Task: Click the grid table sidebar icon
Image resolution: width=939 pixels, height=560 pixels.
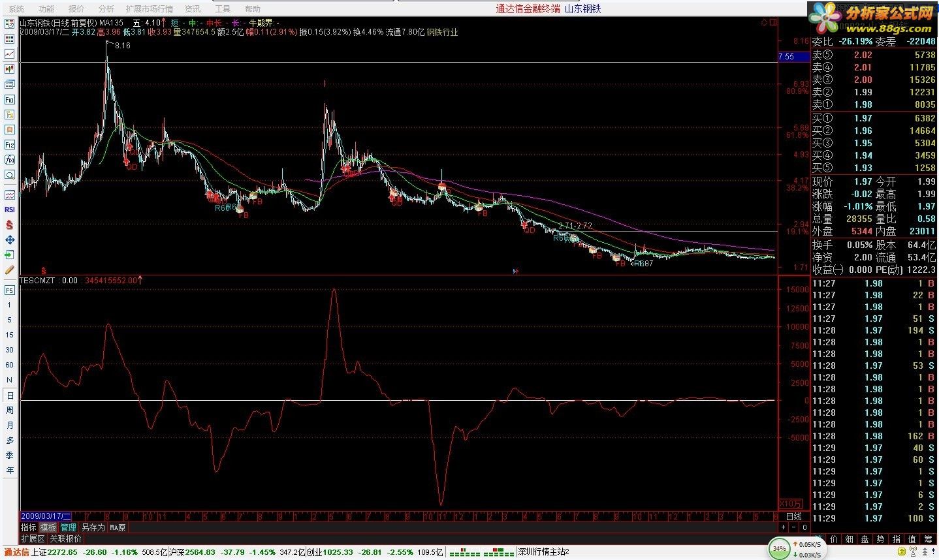Action: [x=10, y=39]
